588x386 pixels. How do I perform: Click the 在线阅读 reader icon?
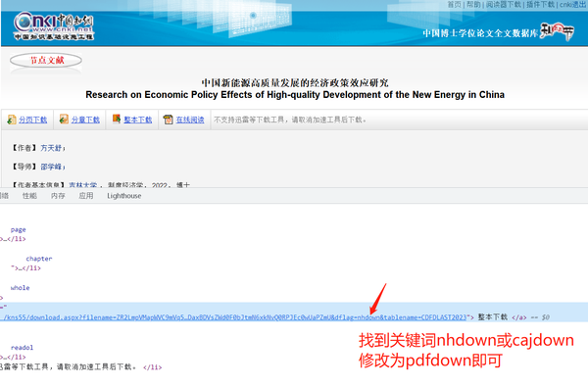pyautogui.click(x=168, y=120)
